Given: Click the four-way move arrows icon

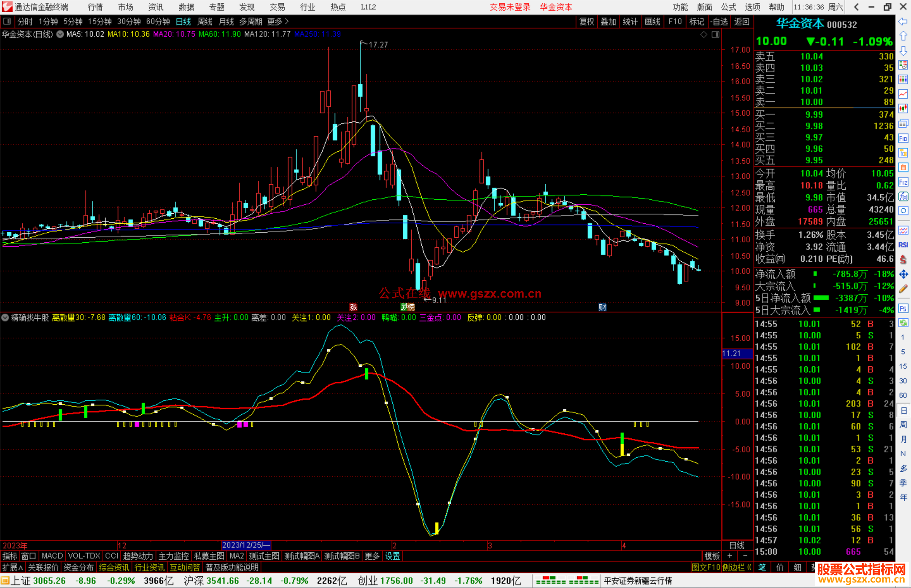Looking at the screenshot, I should tap(903, 274).
